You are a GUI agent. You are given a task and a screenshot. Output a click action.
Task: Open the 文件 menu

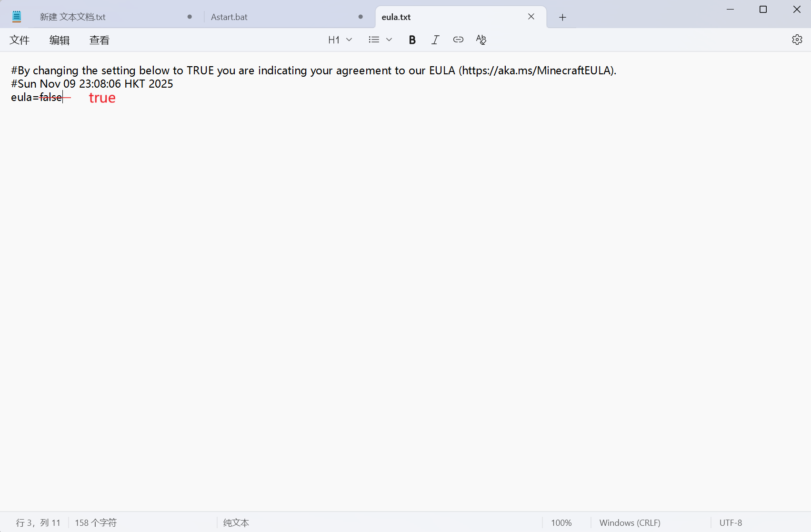click(20, 40)
